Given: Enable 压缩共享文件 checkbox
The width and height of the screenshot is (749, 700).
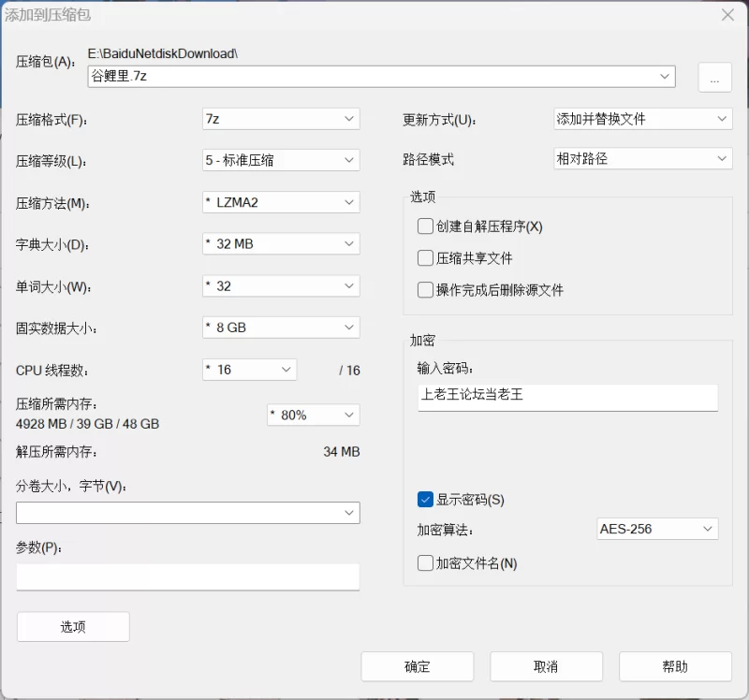Looking at the screenshot, I should coord(426,258).
